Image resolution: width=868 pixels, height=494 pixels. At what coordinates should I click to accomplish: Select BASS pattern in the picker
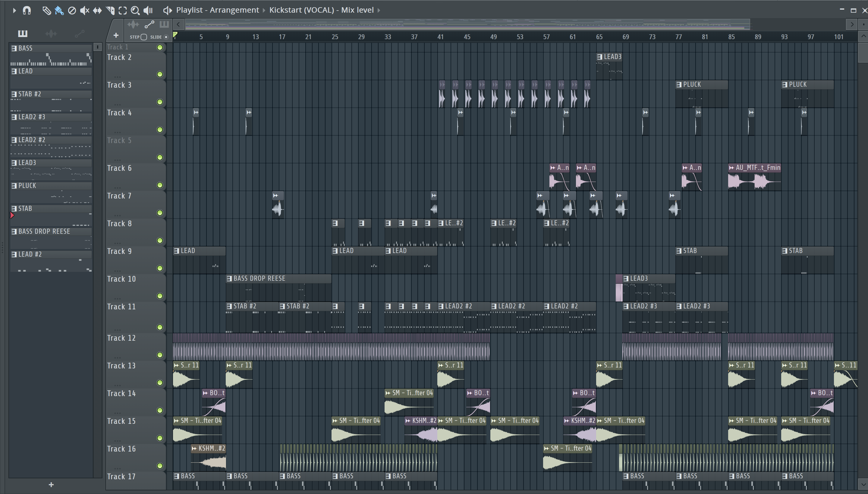(51, 55)
